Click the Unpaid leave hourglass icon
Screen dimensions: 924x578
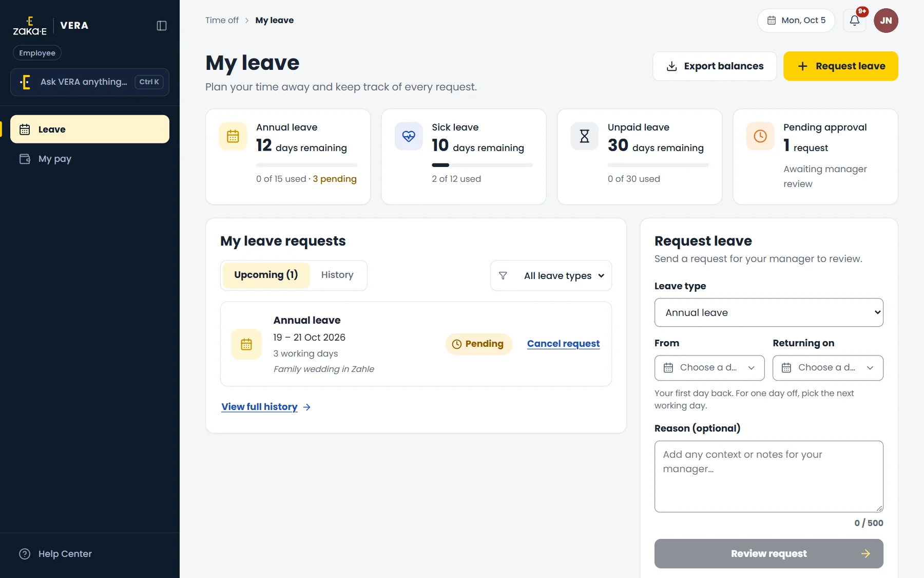pos(585,136)
